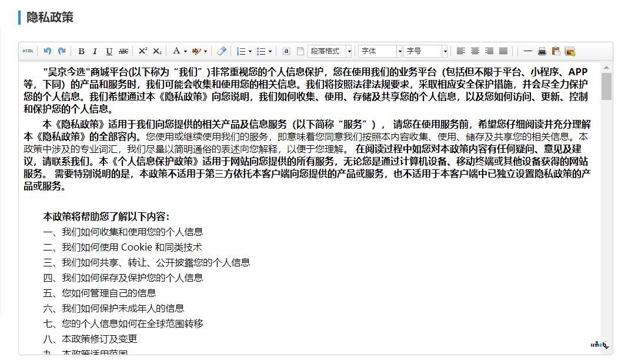Image resolution: width=618 pixels, height=364 pixels.
Task: Justify the text alignment
Action: coord(503,51)
